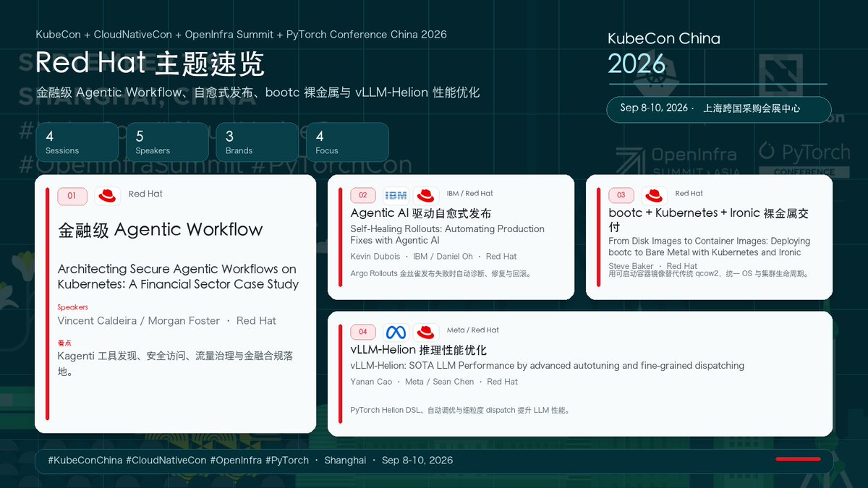Click speakers Kevin Dubois / Daniel Oh line
This screenshot has height=488, width=868.
433,257
